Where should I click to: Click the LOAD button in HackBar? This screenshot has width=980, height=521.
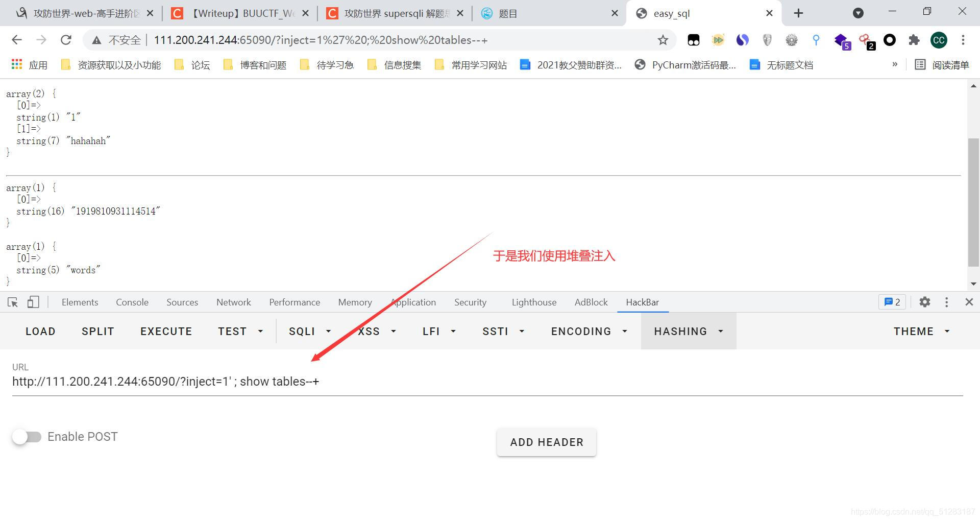point(40,331)
